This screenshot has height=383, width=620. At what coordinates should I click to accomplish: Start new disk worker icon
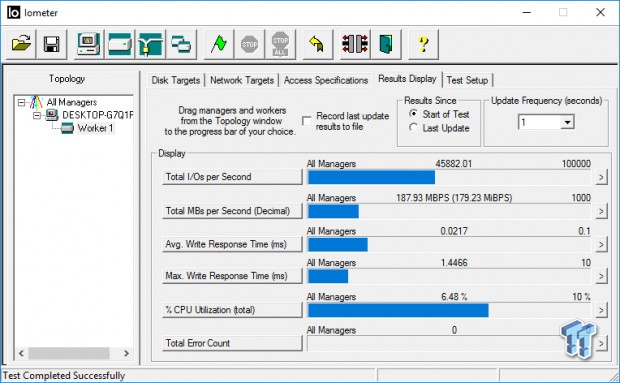[x=120, y=44]
